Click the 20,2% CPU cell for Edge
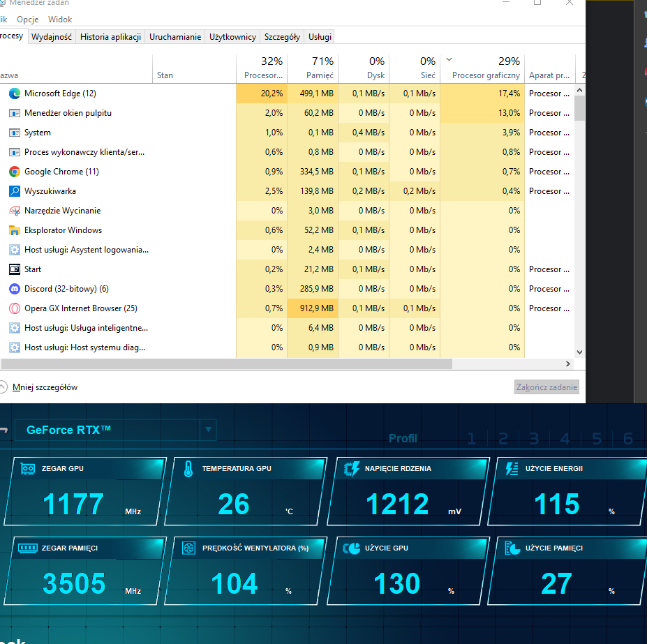Viewport: 647px width, 644px height. (x=262, y=93)
